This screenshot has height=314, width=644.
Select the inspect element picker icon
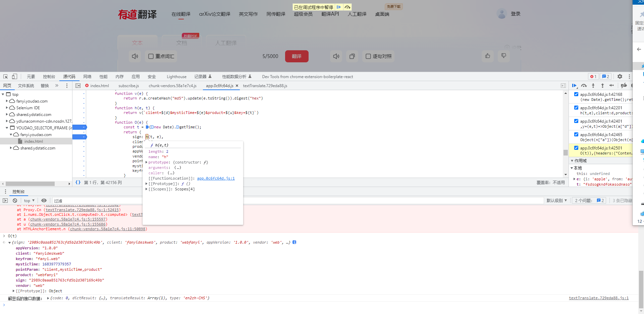5,77
